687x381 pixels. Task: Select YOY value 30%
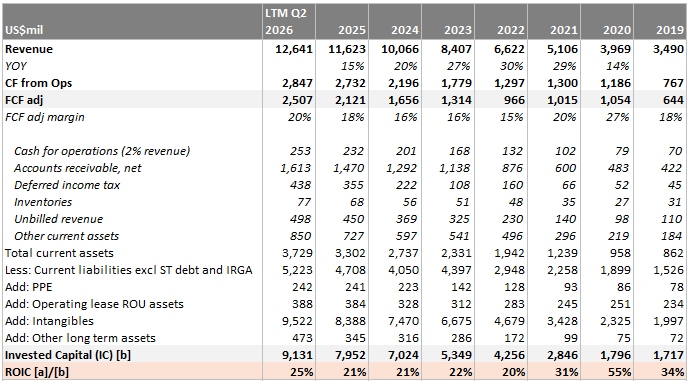(511, 66)
